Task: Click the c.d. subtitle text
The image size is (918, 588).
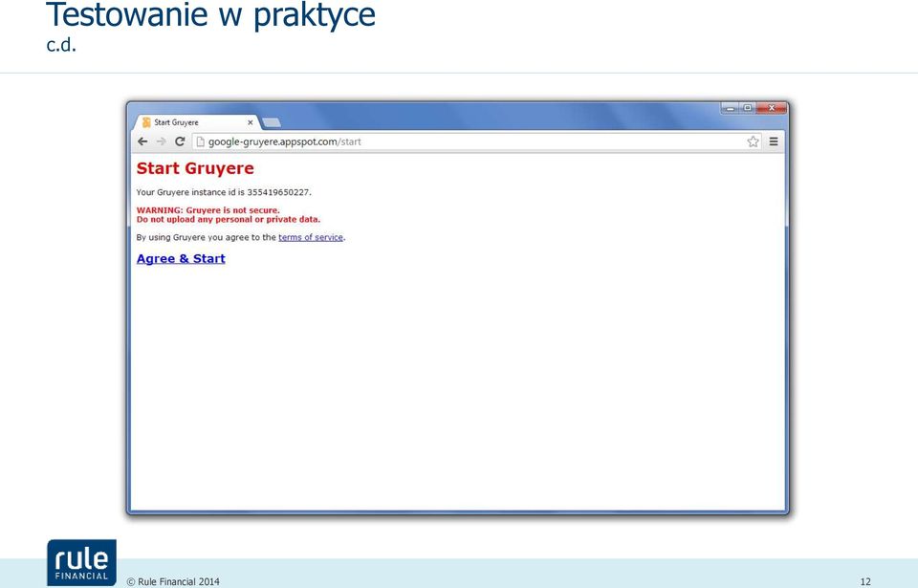Action: tap(61, 45)
